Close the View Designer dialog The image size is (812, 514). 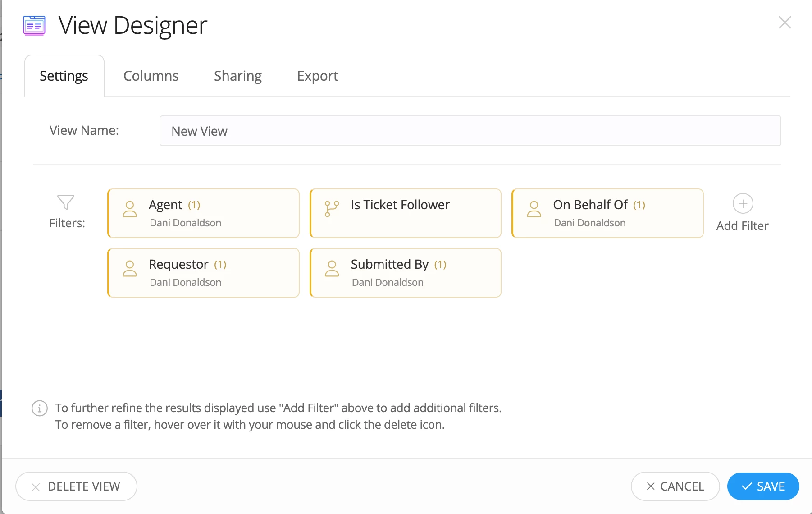tap(785, 23)
